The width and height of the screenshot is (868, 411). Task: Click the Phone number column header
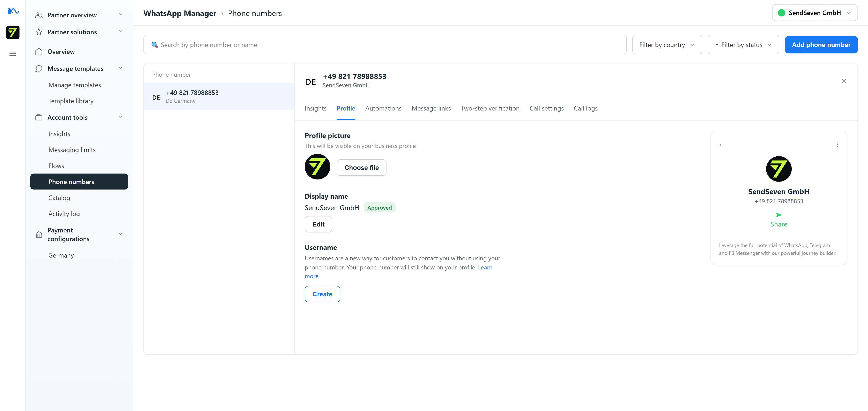(x=171, y=74)
